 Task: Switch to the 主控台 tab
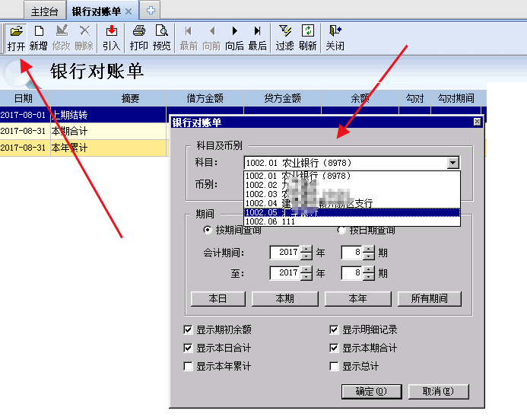44,11
